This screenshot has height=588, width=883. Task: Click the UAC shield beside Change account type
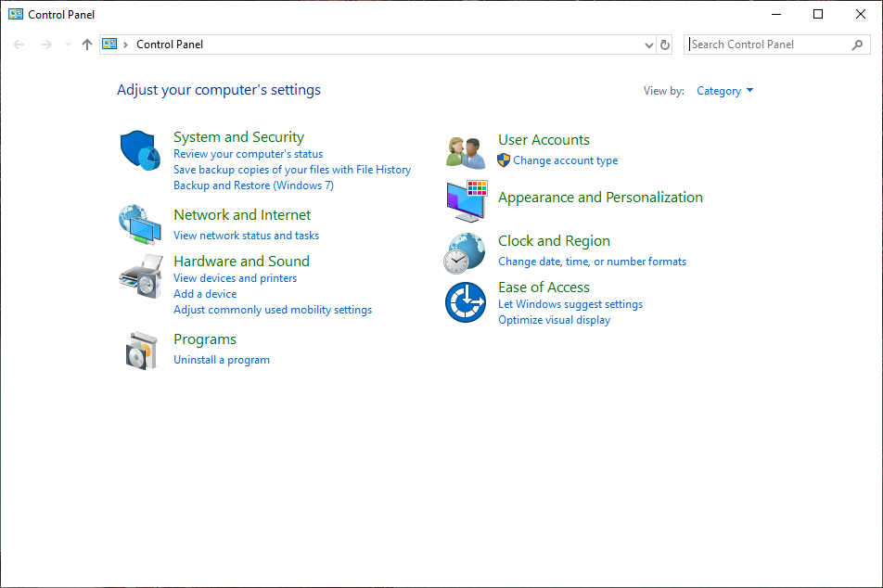point(504,160)
